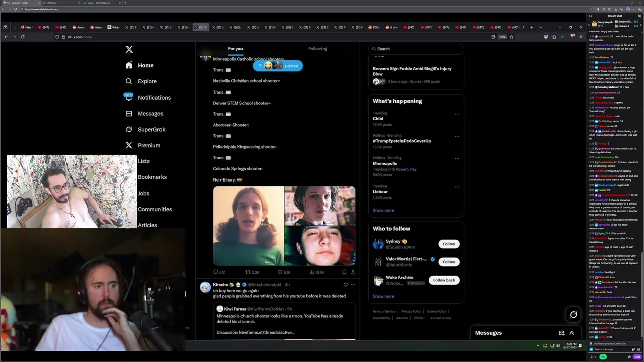The image size is (644, 362).
Task: Open the list-all-tabs dropdown chevron
Action: click(x=541, y=27)
